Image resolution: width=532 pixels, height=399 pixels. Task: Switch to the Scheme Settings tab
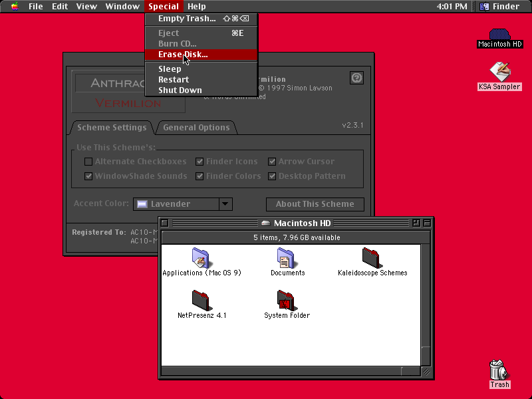112,128
